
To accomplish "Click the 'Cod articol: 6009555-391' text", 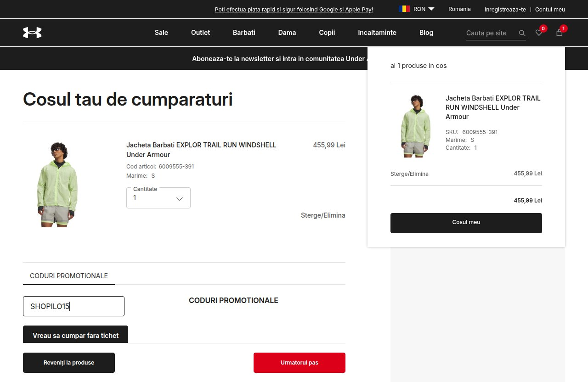I will coord(160,167).
